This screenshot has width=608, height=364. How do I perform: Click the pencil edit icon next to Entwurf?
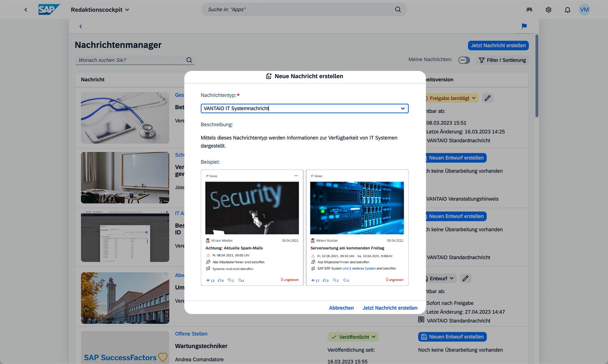465,279
